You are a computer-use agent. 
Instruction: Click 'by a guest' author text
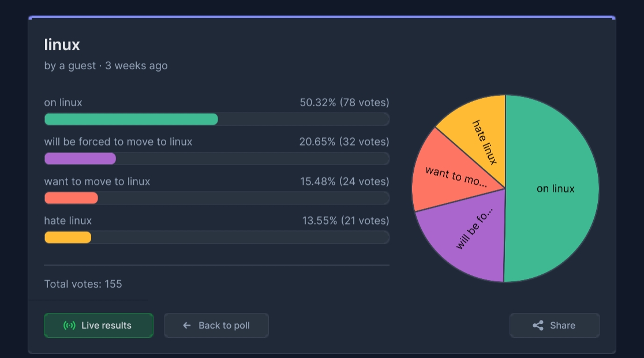70,66
